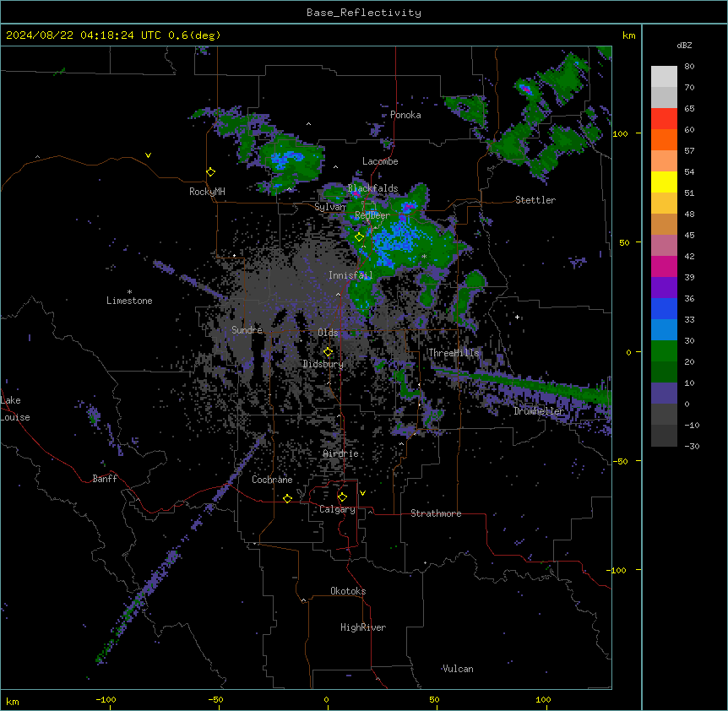The height and width of the screenshot is (711, 728).
Task: Click the ThreeHills label
Action: click(454, 353)
